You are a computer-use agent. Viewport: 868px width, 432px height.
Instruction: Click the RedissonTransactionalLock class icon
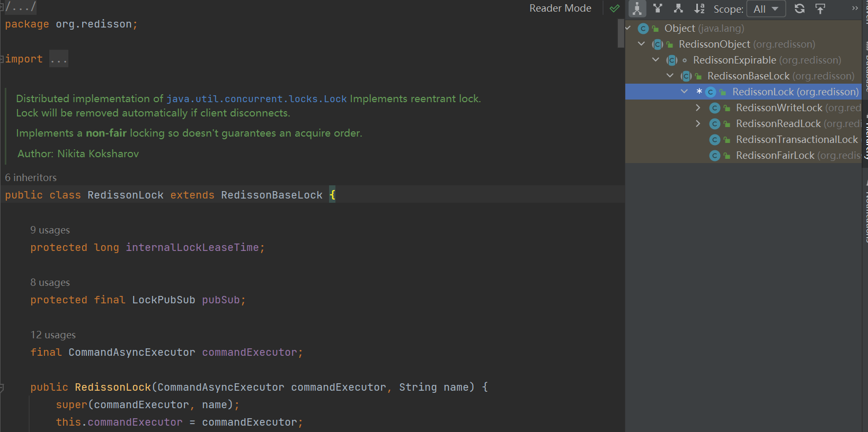coord(715,140)
